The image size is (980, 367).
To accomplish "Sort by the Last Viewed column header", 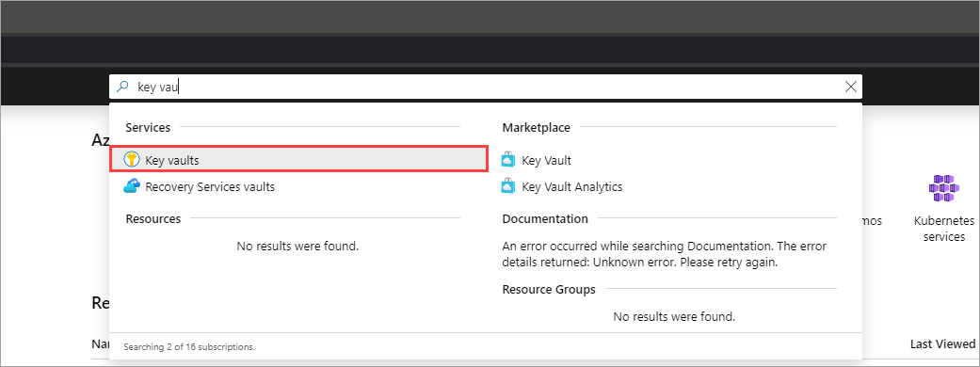I will 942,343.
